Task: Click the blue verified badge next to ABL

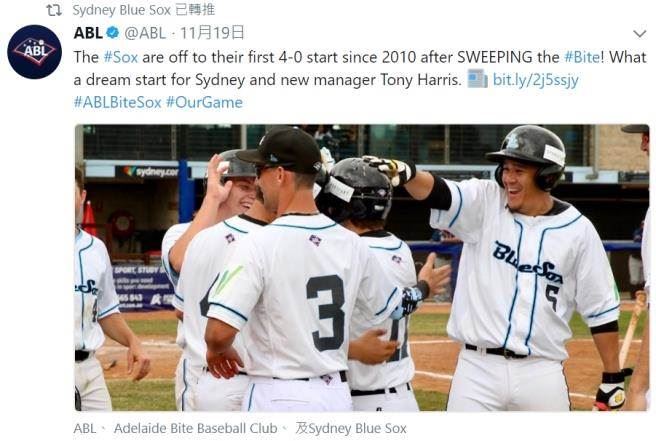Action: point(113,33)
